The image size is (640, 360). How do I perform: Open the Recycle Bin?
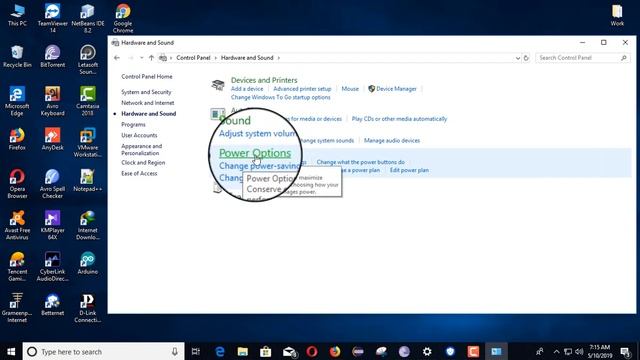coord(17,57)
